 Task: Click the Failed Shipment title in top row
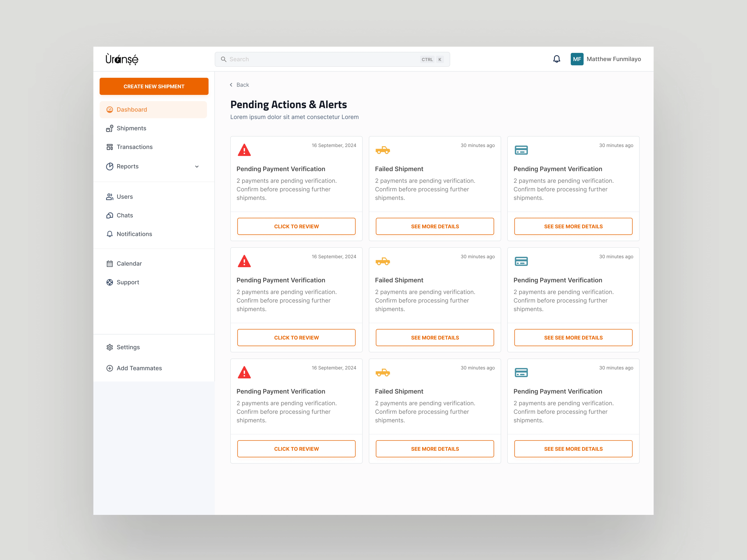pos(399,169)
